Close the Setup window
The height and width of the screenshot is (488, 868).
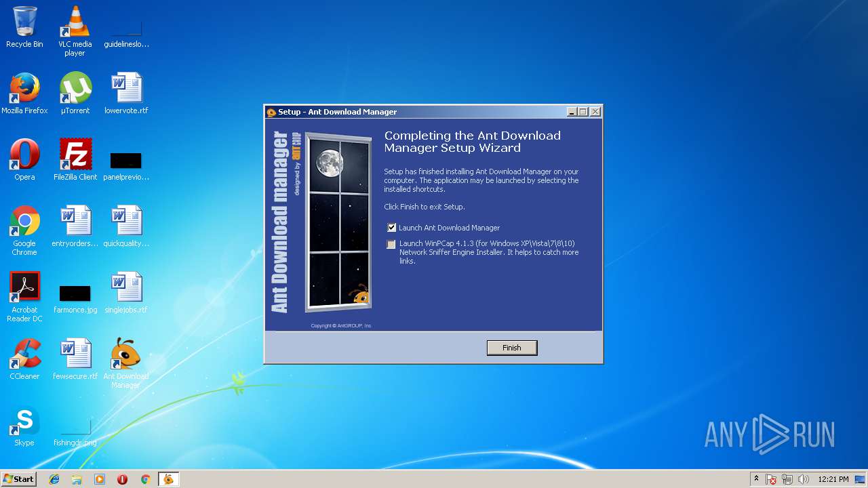(x=595, y=112)
